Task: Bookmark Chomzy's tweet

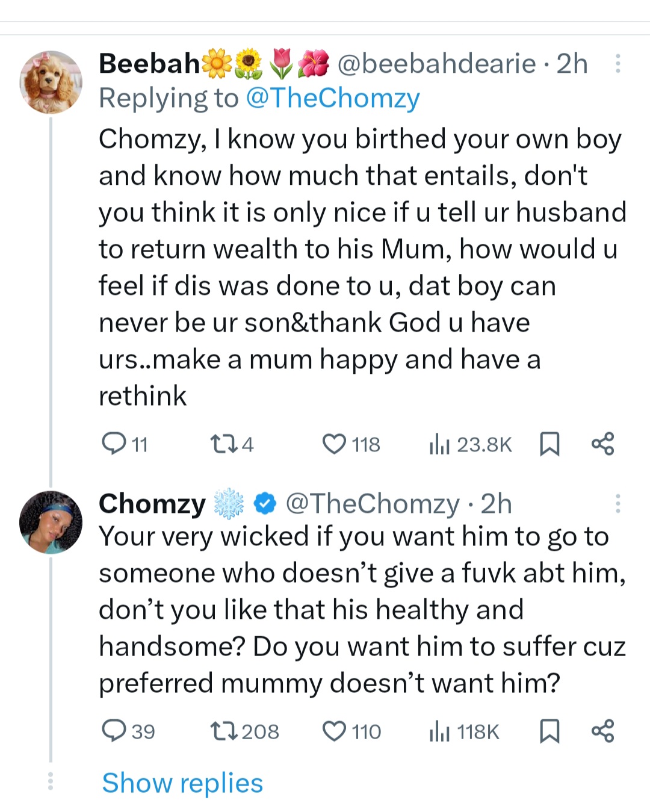Action: click(549, 731)
